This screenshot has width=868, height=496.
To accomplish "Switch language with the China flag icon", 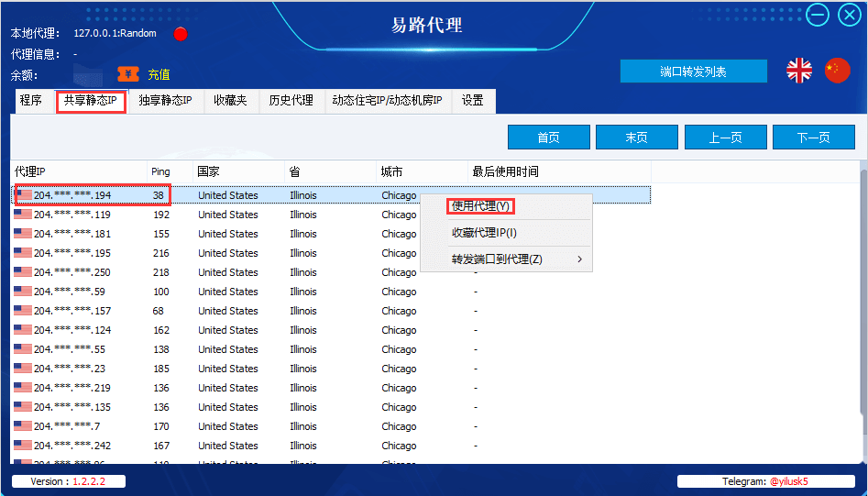I will (837, 71).
